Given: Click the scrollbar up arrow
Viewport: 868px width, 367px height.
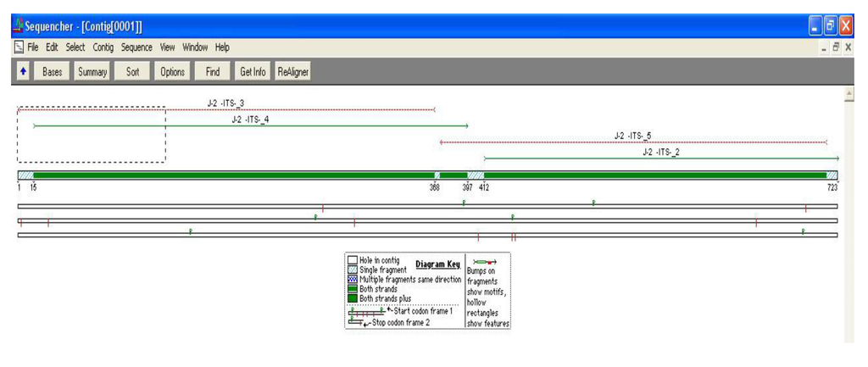Looking at the screenshot, I should [x=849, y=94].
